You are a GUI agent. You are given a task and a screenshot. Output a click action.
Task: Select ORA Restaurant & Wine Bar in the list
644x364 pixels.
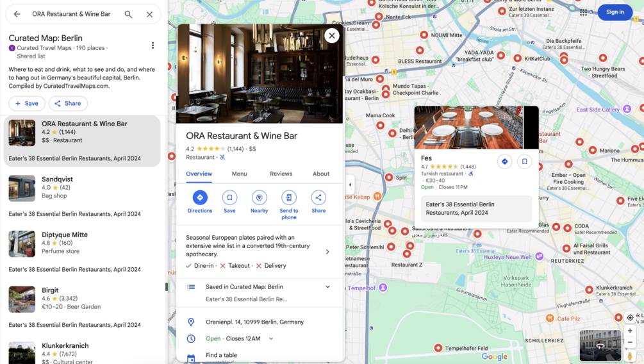click(x=82, y=141)
